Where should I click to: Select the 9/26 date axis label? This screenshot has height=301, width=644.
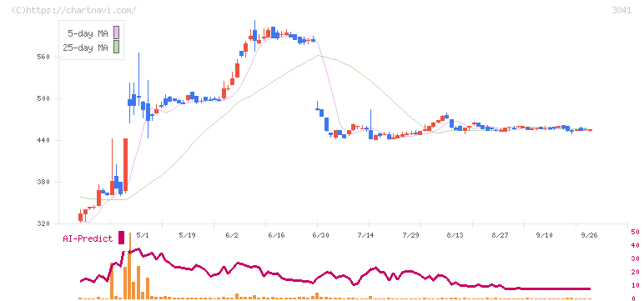589,236
